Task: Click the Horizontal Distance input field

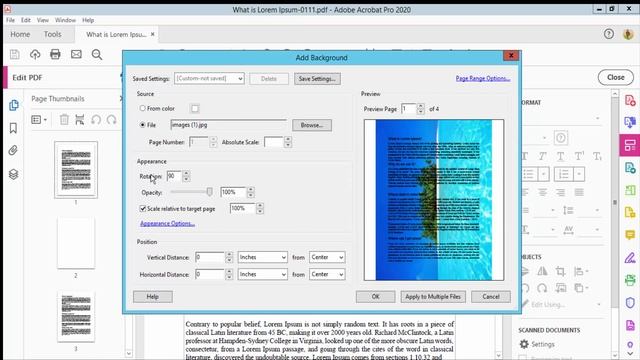Action: [x=210, y=274]
